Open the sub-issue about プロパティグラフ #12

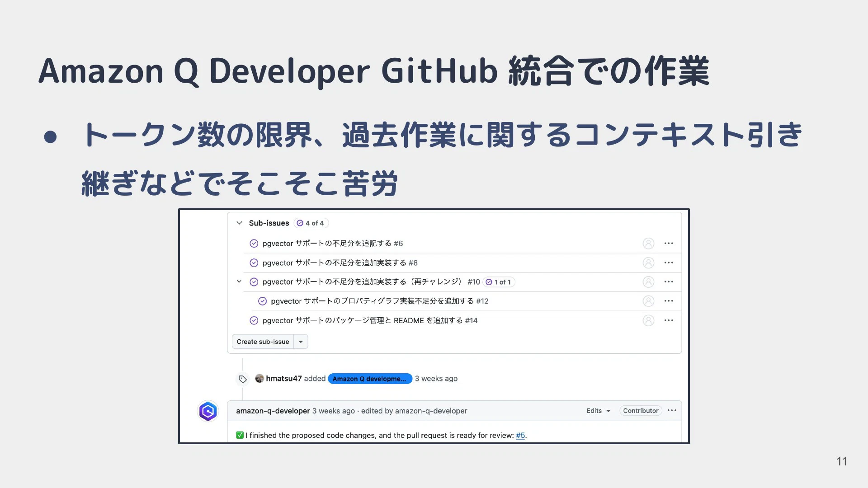(x=380, y=301)
